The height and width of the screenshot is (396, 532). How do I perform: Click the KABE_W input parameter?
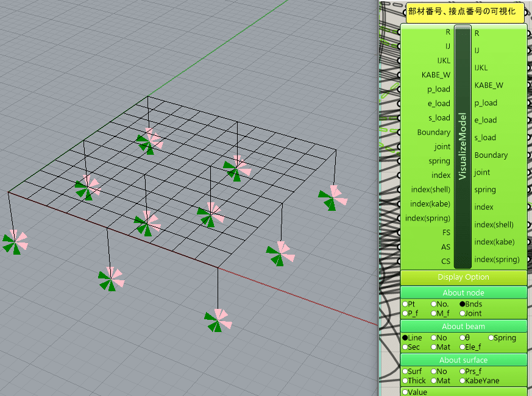click(436, 75)
